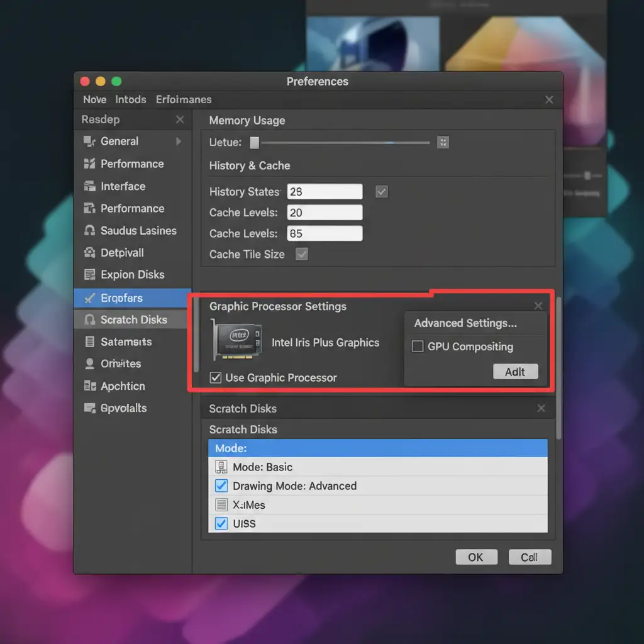Open the Advanced Settings... panel
The height and width of the screenshot is (644, 644).
coord(465,323)
